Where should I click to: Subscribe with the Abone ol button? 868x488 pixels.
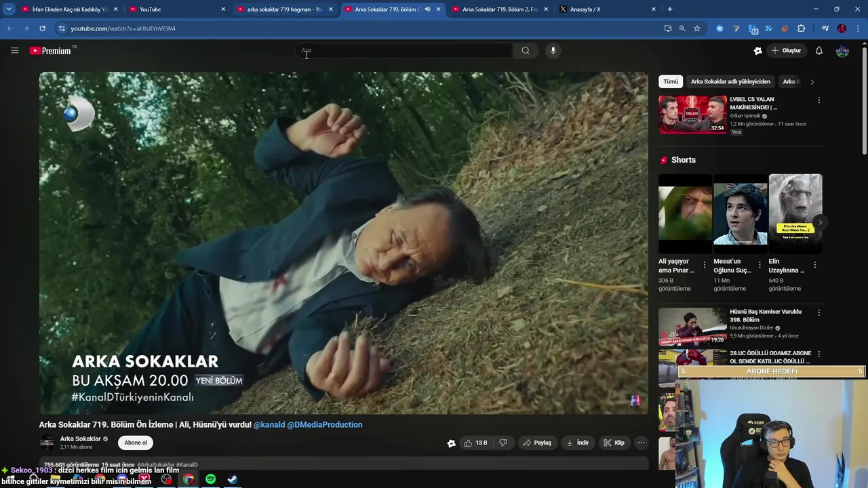click(x=136, y=443)
